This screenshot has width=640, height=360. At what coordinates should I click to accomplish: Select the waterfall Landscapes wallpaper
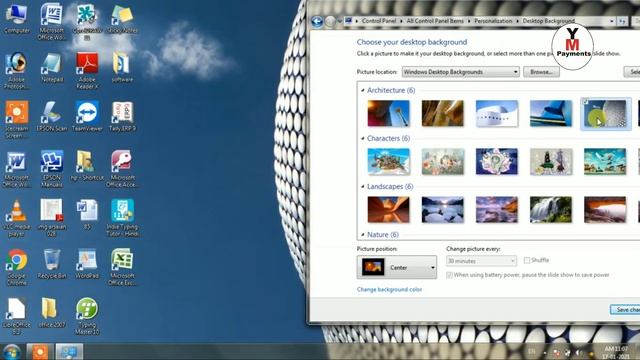click(551, 210)
